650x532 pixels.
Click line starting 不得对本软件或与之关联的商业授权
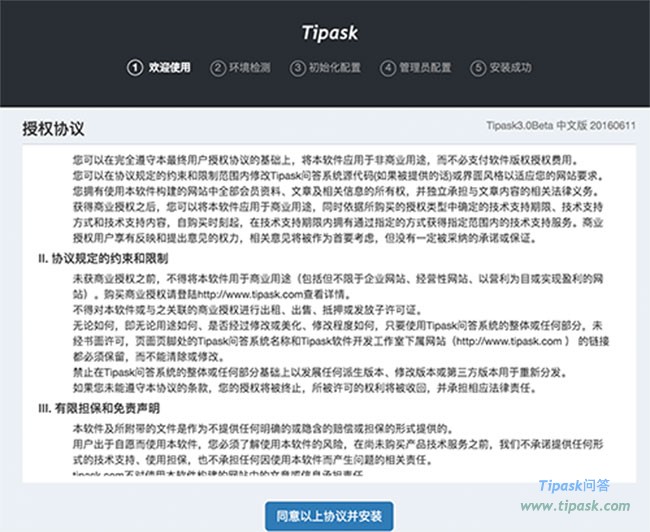coord(248,310)
